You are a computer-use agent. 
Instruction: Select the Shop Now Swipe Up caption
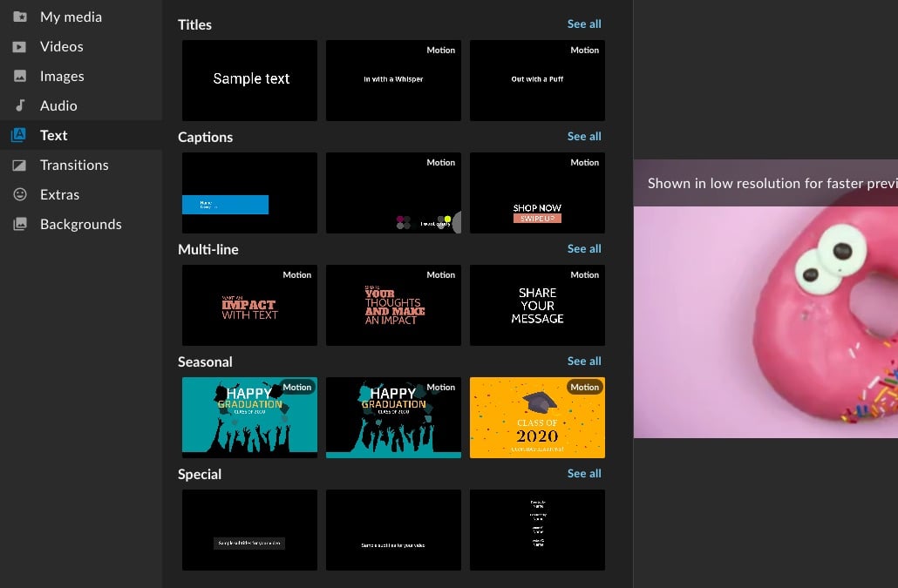[537, 193]
